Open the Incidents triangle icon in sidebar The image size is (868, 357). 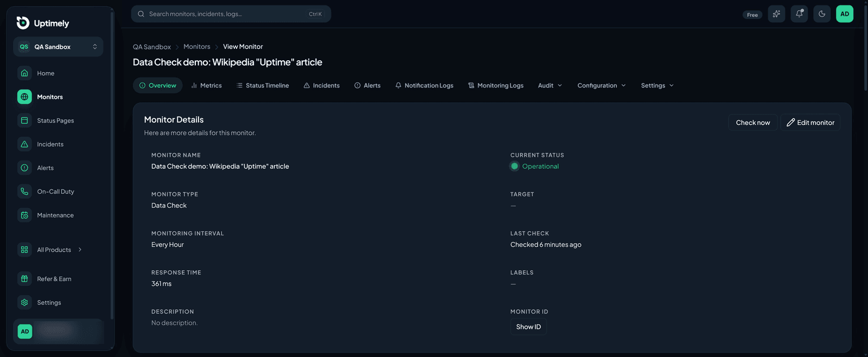pyautogui.click(x=24, y=144)
